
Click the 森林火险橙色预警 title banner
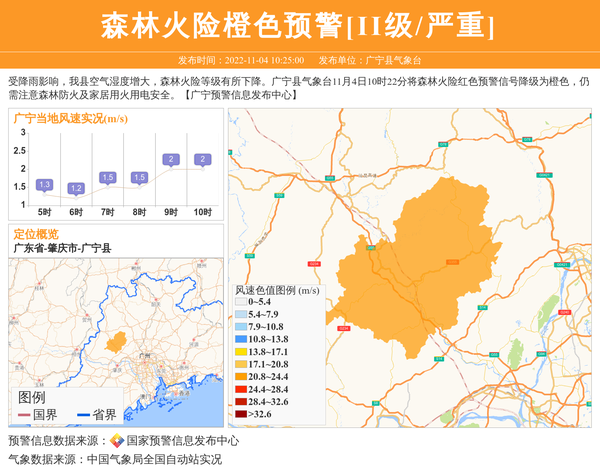[x=298, y=26]
